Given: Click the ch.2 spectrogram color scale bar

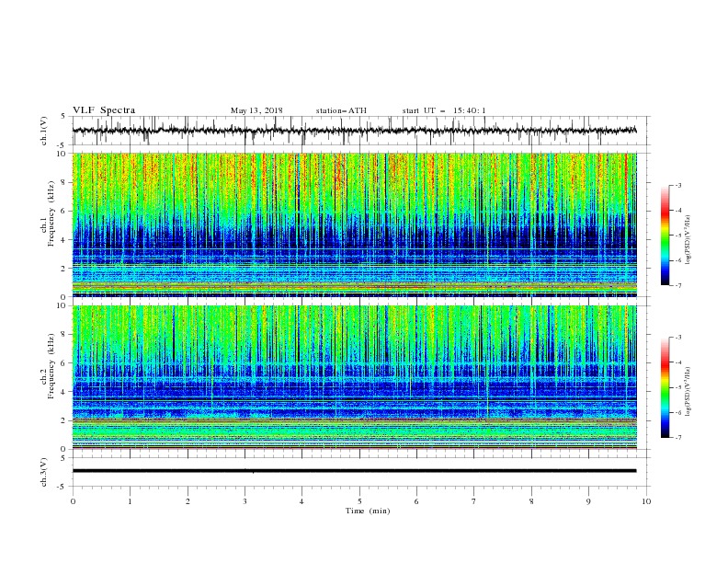Looking at the screenshot, I should point(665,387).
